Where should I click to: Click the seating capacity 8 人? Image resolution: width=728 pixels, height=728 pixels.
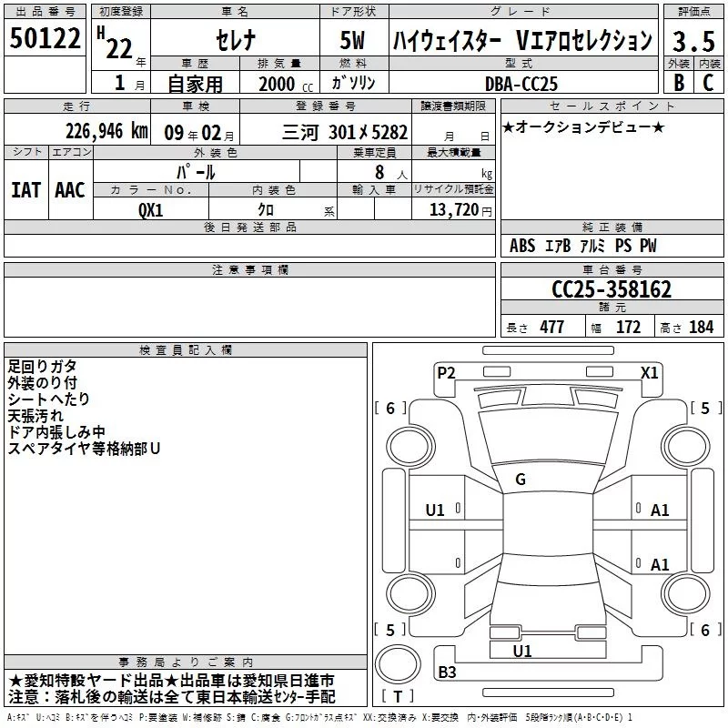391,173
